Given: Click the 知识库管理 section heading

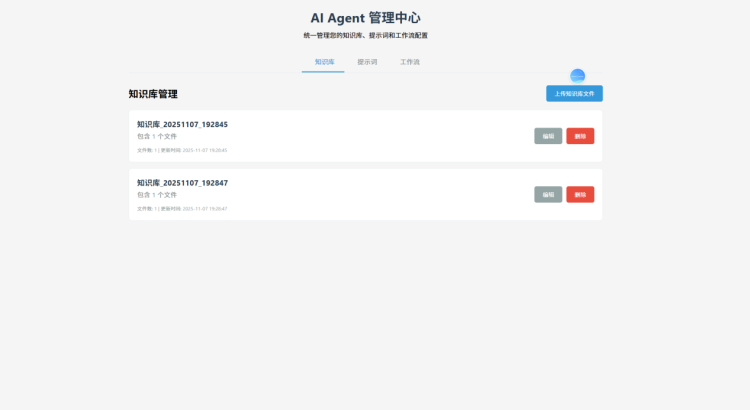Looking at the screenshot, I should point(153,94).
